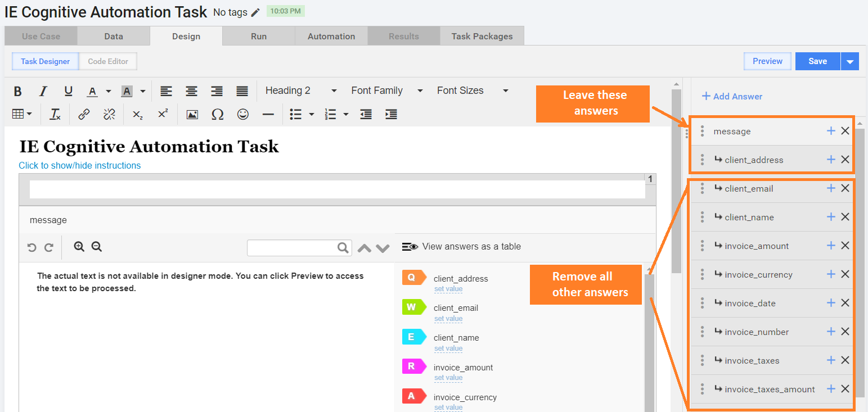868x412 pixels.
Task: Switch to Task Designer mode
Action: tap(46, 61)
